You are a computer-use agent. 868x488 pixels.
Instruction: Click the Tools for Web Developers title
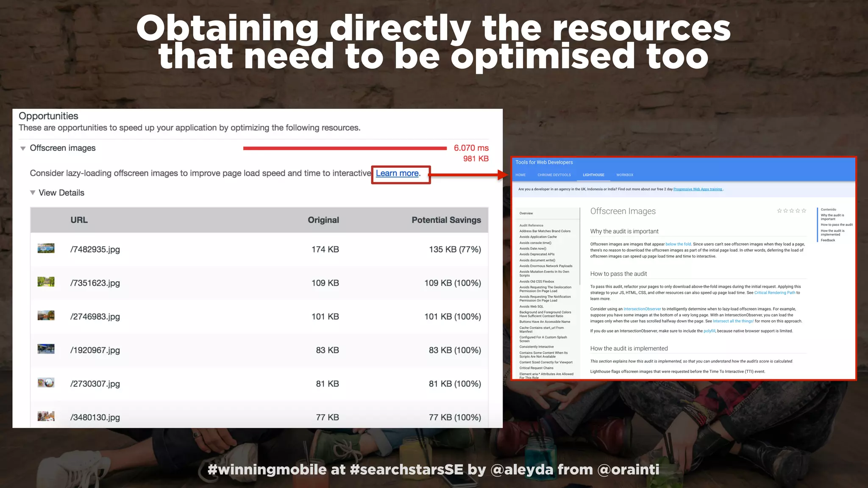(544, 162)
